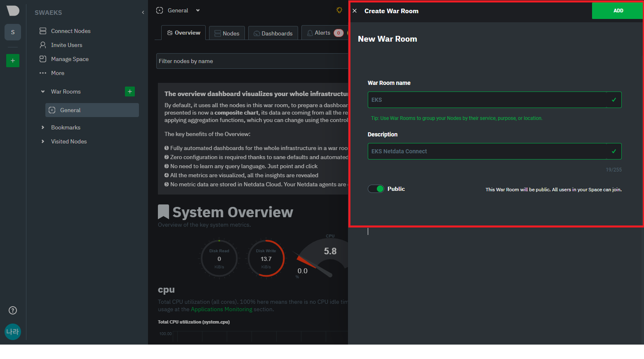Click the System Overview bookmark icon
644x359 pixels.
tap(163, 212)
